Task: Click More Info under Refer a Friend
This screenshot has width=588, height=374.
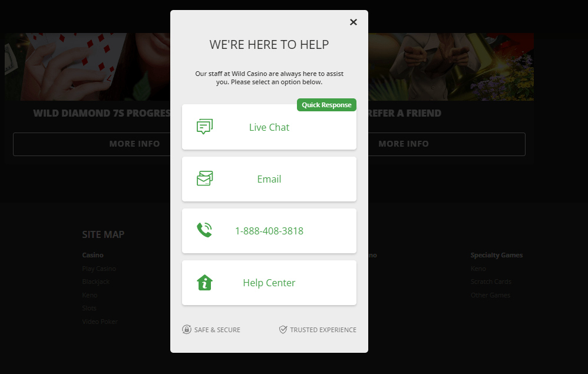Action: pyautogui.click(x=447, y=144)
